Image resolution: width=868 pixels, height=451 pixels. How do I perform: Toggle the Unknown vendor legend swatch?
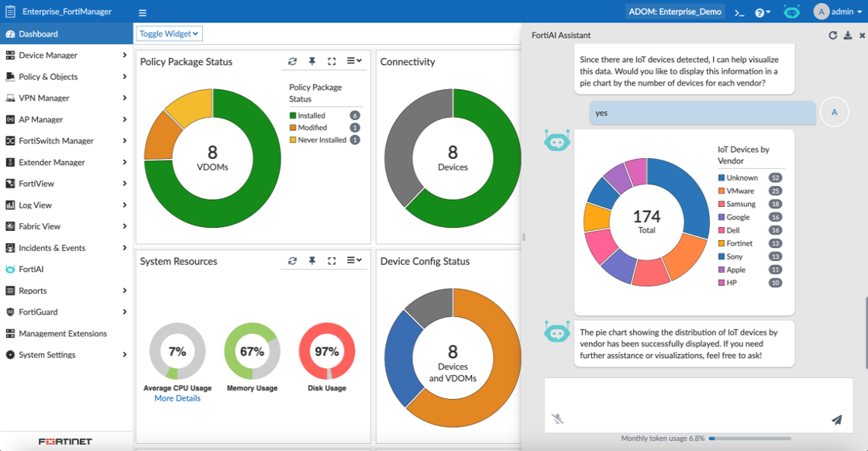pyautogui.click(x=722, y=178)
